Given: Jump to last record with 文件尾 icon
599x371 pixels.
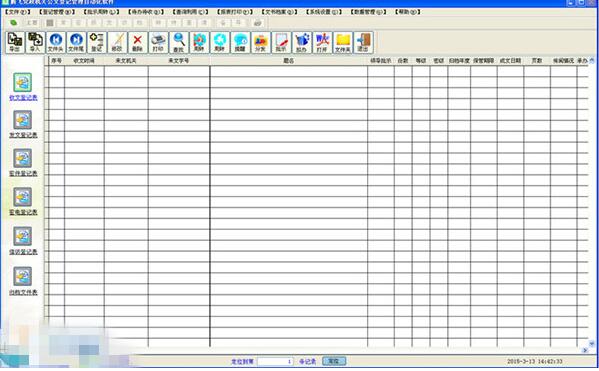Looking at the screenshot, I should click(76, 42).
